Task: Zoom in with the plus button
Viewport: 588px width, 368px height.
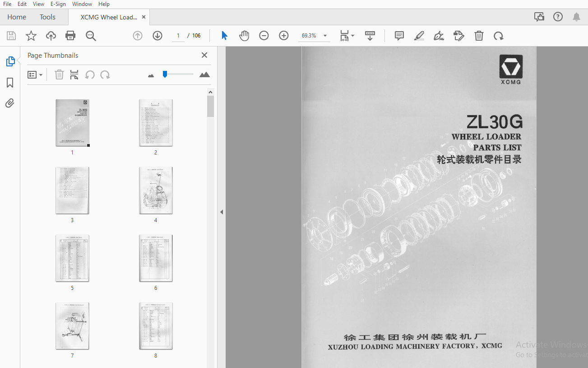Action: [284, 36]
